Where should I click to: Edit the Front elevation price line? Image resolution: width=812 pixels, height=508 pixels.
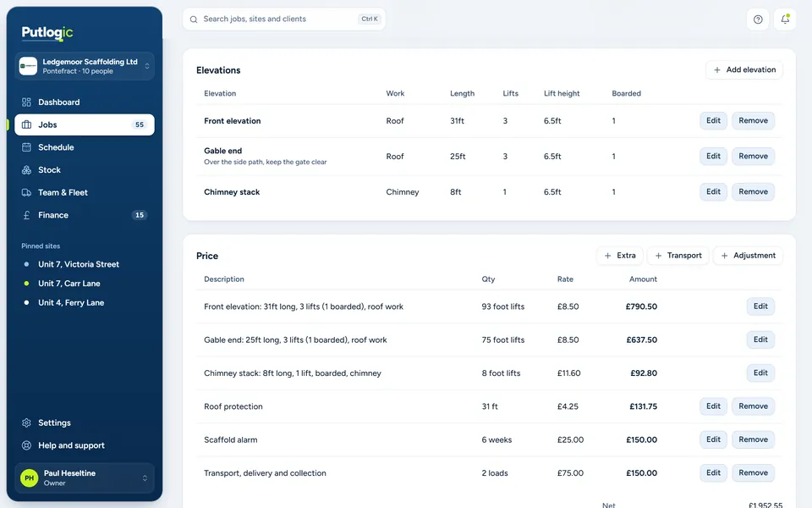tap(760, 306)
